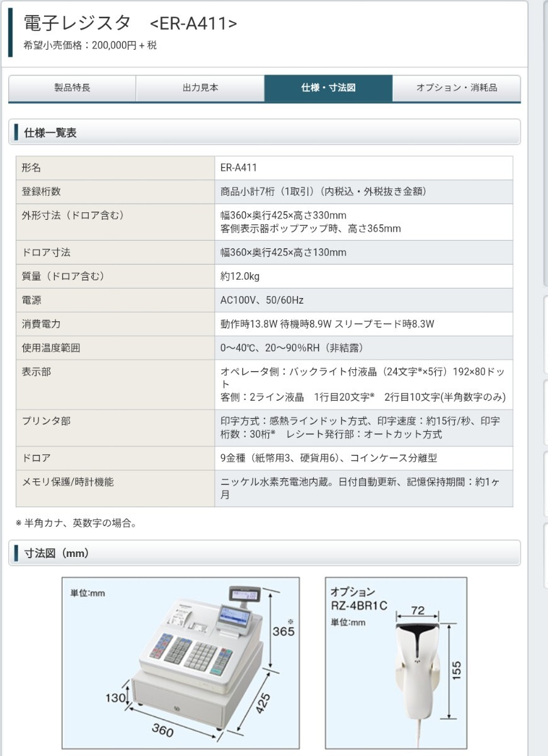Viewport: 548px width, 756px height.
Task: Click the 希望小売価格:200,000円+税 text
Action: (90, 45)
